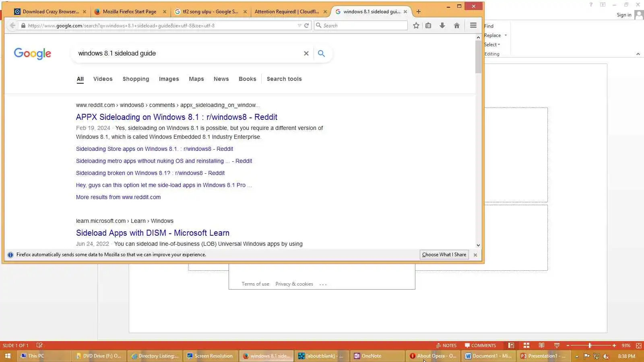Click Sign in in PowerPoint
This screenshot has height=362, width=644.
[624, 15]
